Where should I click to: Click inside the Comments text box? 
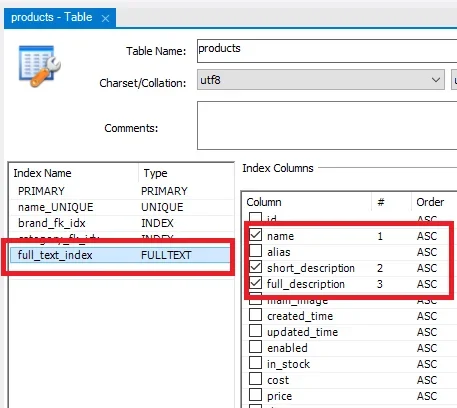tap(327, 126)
